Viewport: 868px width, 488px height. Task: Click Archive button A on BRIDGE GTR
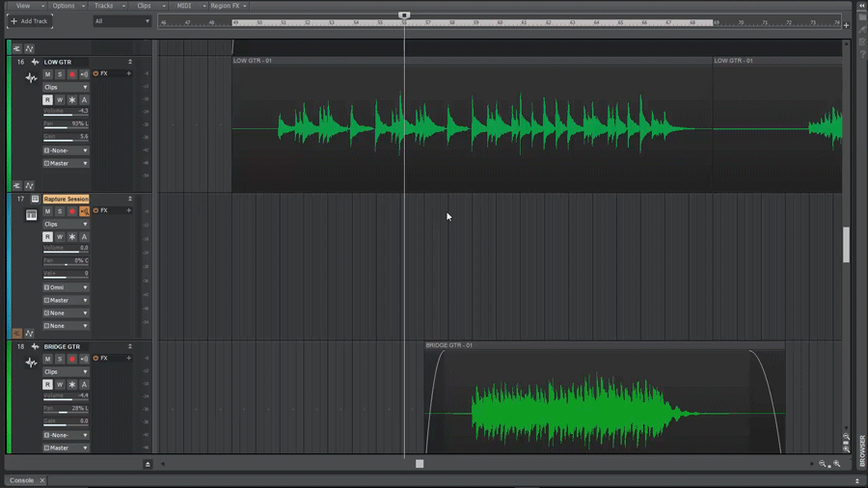[84, 385]
